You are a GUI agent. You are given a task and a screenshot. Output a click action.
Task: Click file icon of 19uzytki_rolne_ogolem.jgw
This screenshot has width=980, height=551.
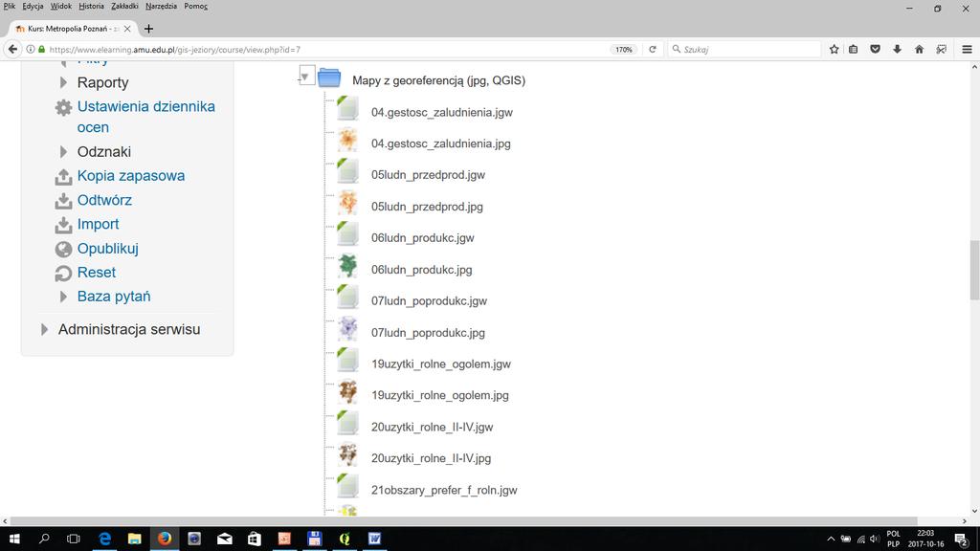point(347,361)
